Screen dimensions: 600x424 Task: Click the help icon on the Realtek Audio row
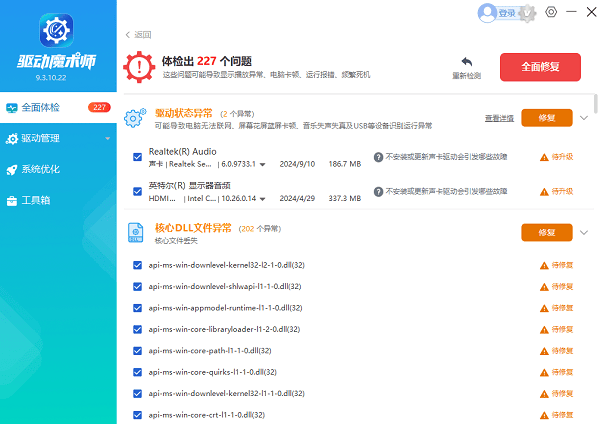[378, 157]
